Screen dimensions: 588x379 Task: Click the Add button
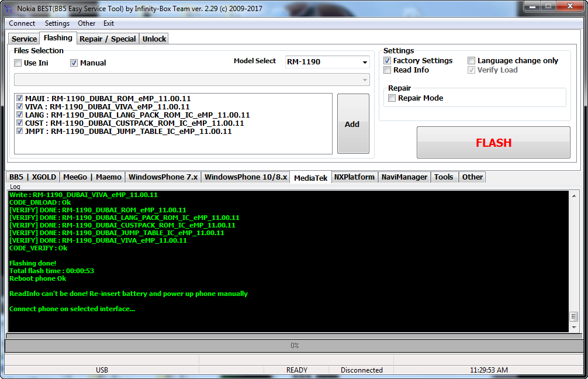pos(353,124)
